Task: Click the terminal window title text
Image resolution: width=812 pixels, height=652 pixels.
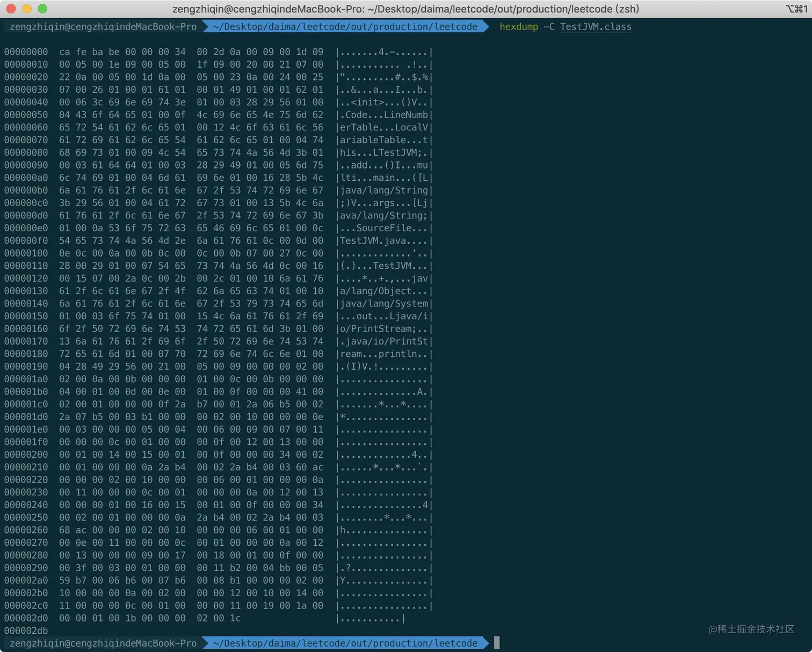Action: click(x=405, y=9)
